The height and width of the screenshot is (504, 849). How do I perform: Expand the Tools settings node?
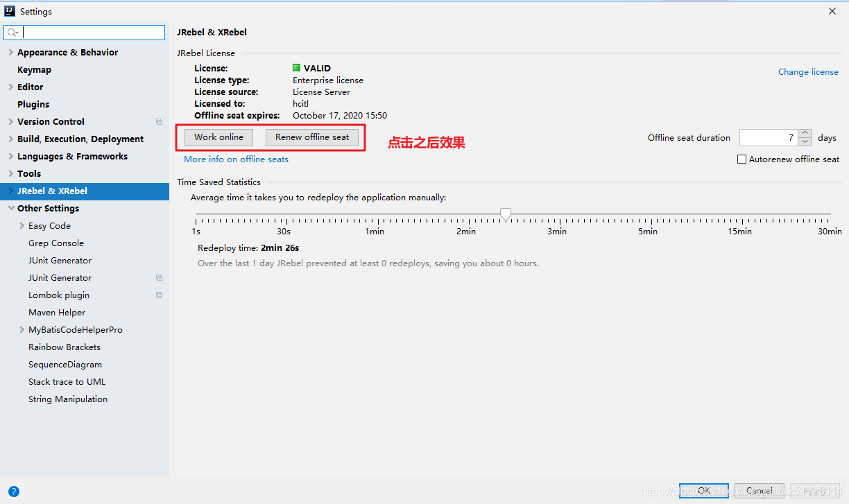10,174
